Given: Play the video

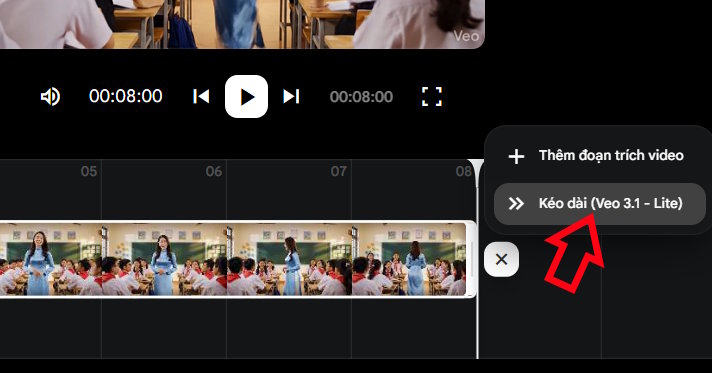Looking at the screenshot, I should 246,96.
